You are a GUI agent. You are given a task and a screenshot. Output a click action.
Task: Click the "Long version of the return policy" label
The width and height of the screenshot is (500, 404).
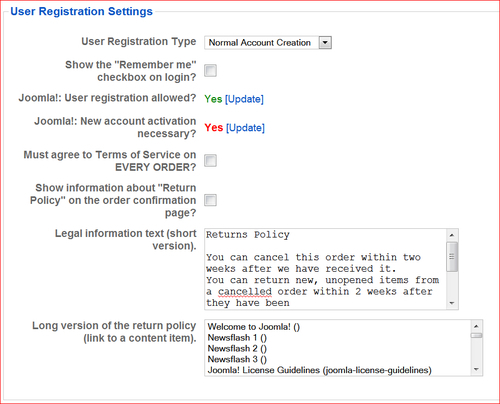[114, 332]
